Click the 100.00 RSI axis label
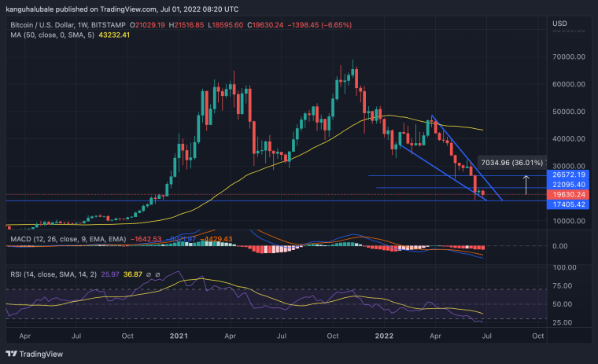598x364 pixels. [564, 267]
